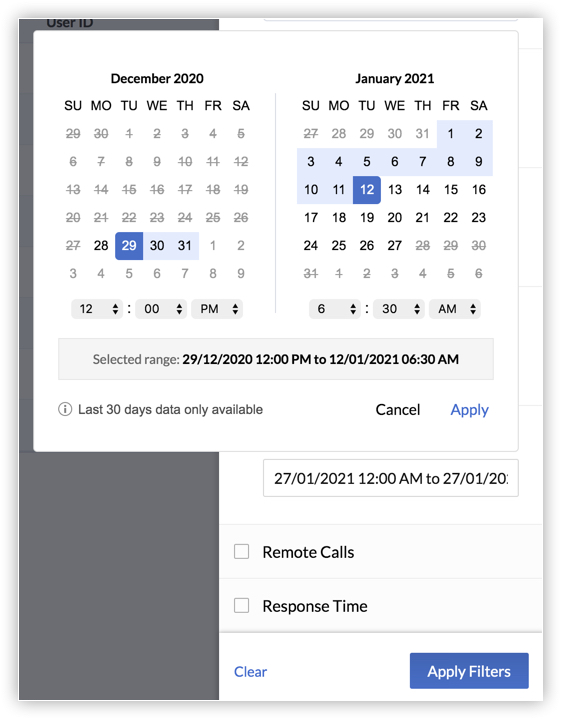Viewport: 561px width, 719px height.
Task: Enable the Remote Calls checkbox
Action: pyautogui.click(x=241, y=551)
